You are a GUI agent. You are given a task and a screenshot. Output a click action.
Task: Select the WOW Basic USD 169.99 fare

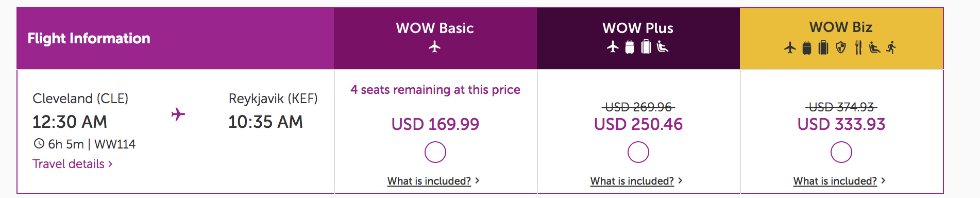coord(435,152)
